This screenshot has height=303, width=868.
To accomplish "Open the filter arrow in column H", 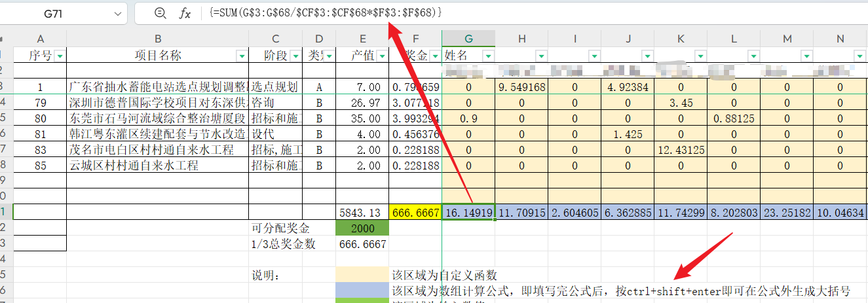I will coord(541,56).
